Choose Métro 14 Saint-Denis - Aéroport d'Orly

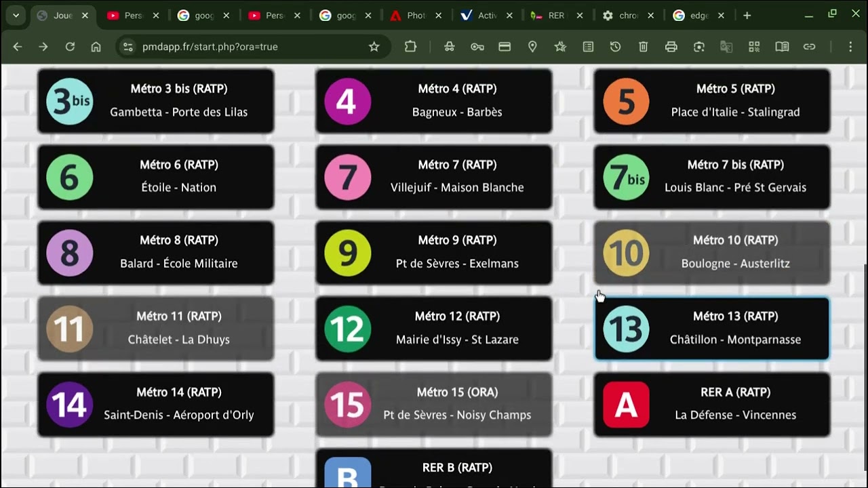[155, 405]
